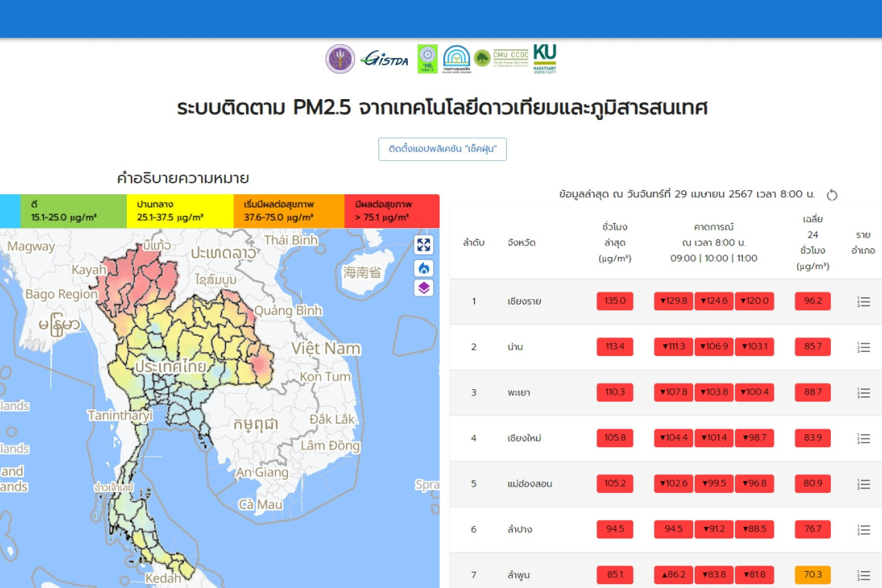Image resolution: width=882 pixels, height=588 pixels.
Task: Click the fullscreen map icon
Action: coord(423,245)
